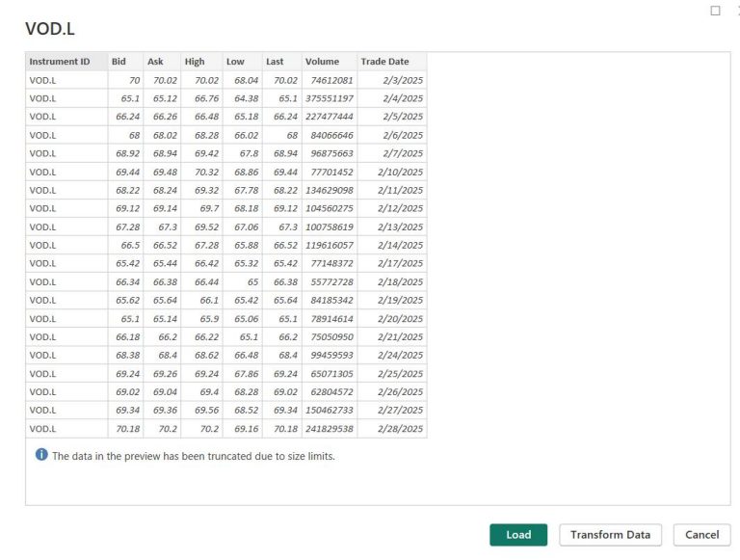This screenshot has width=740, height=560.
Task: Select the Ask column header
Action: point(162,62)
